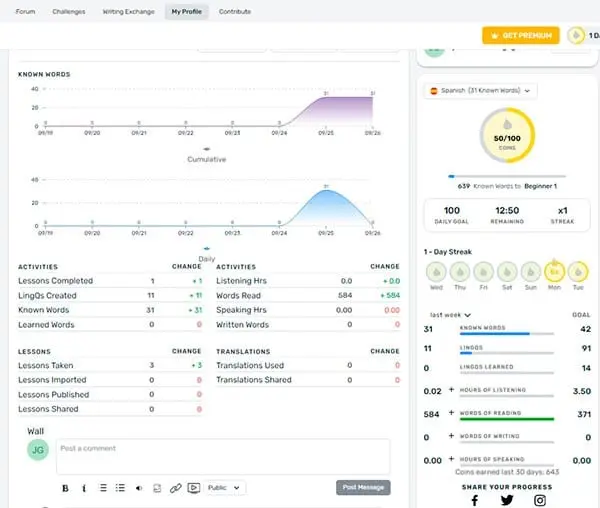The height and width of the screenshot is (508, 600).
Task: Share progress on Twitter
Action: [x=507, y=500]
